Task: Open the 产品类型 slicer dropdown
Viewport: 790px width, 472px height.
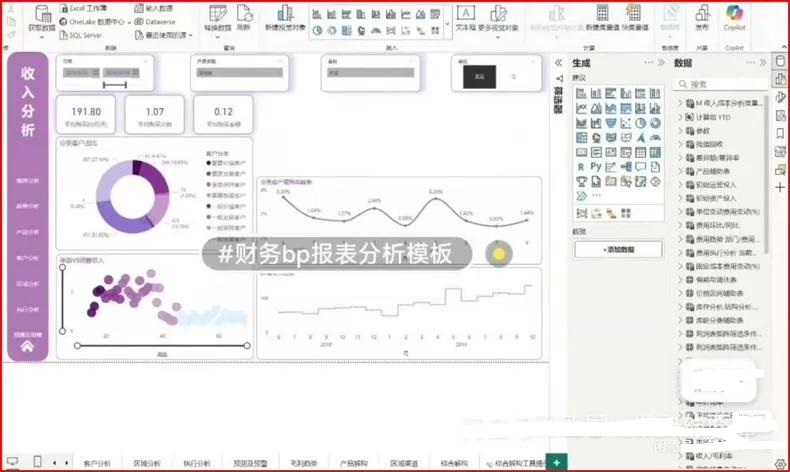Action: coord(238,73)
